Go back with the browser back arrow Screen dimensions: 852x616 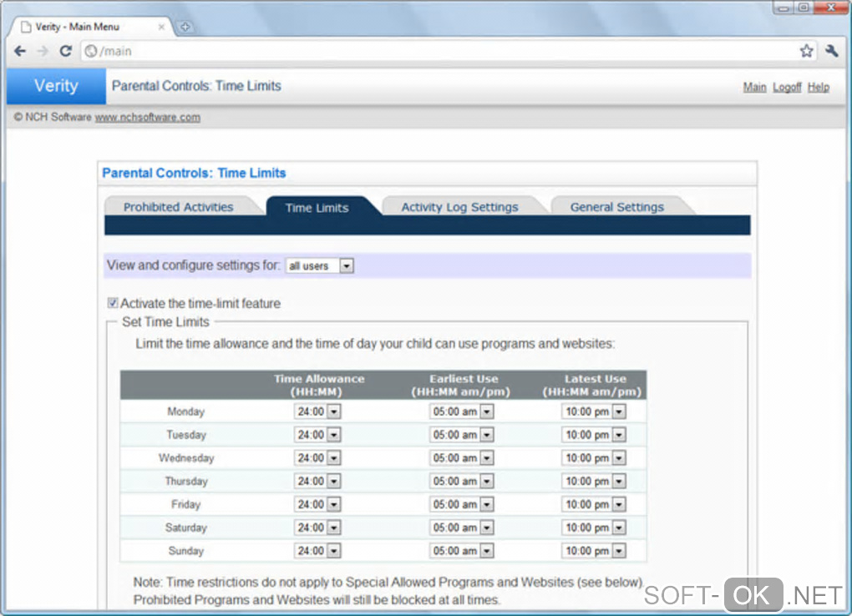[x=20, y=51]
